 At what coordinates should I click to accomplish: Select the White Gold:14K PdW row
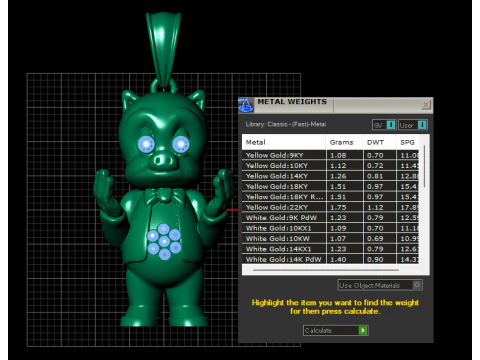coord(331,259)
